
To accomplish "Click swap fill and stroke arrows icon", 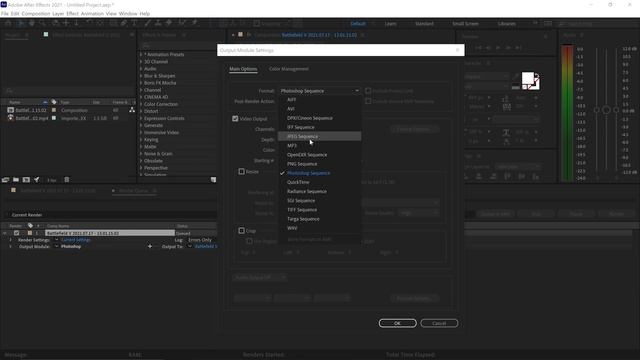I will click(x=537, y=76).
